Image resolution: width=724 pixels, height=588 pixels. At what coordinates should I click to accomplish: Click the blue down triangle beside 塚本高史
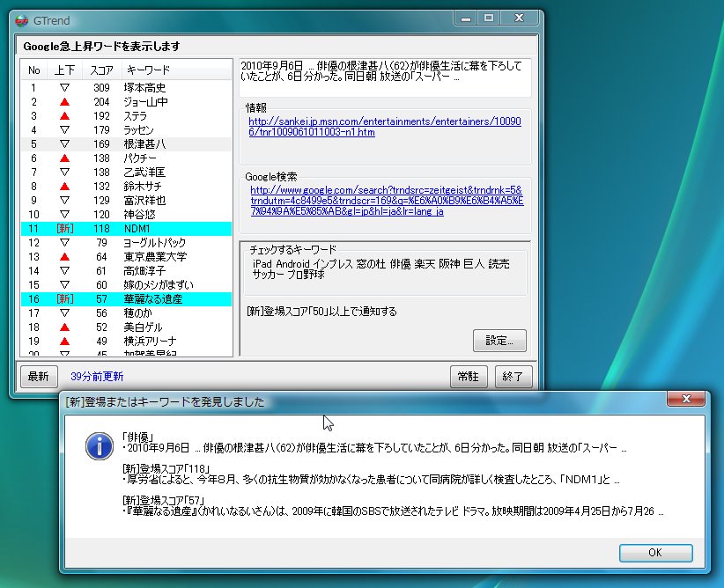pos(65,88)
